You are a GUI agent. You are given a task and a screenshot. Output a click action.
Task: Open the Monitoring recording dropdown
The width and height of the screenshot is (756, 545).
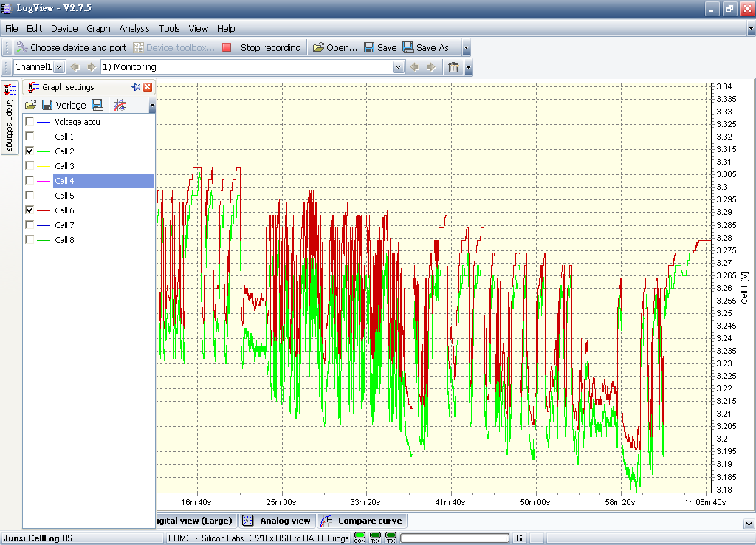398,67
